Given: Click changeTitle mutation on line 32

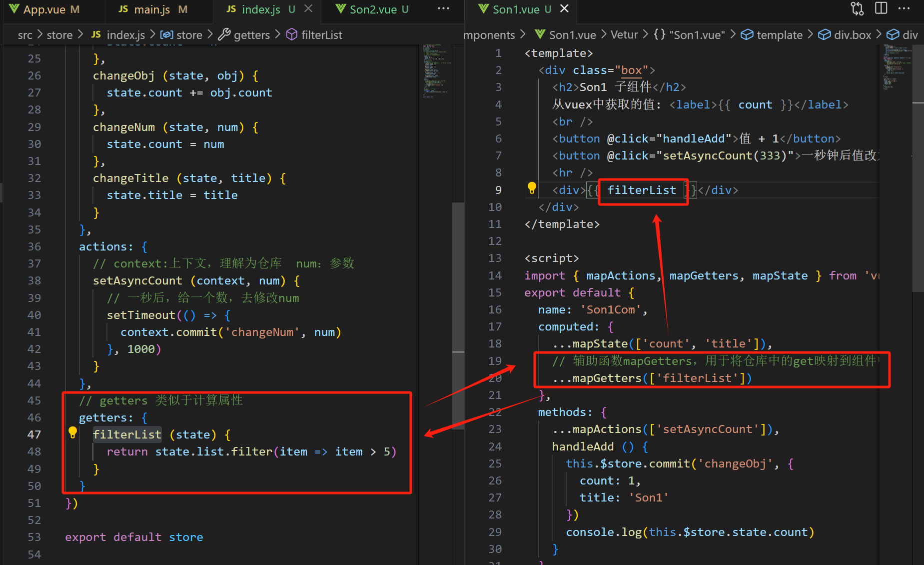Looking at the screenshot, I should click(x=130, y=178).
